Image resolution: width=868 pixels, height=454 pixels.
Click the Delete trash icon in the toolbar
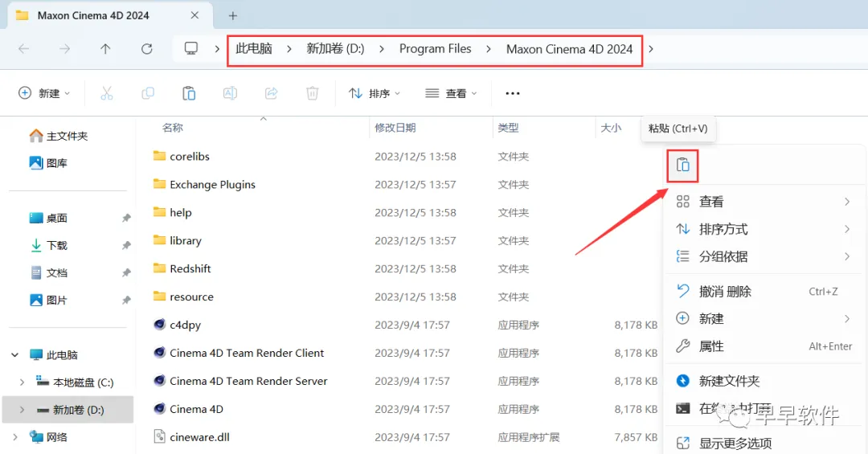pyautogui.click(x=312, y=93)
